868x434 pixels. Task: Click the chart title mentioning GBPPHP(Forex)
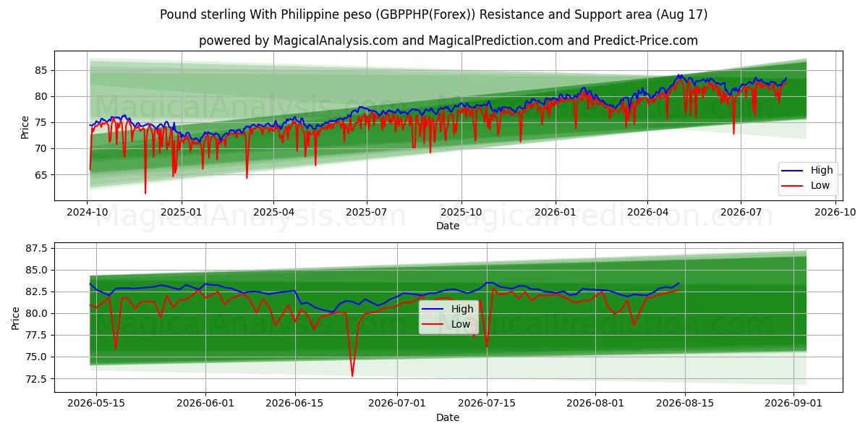pyautogui.click(x=434, y=14)
